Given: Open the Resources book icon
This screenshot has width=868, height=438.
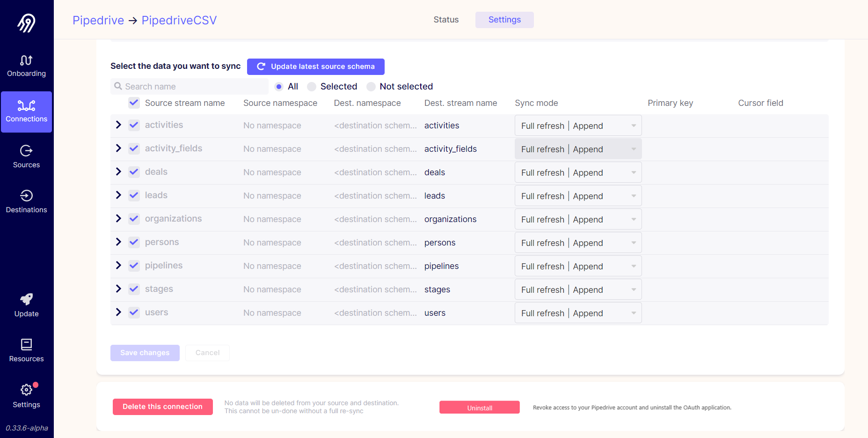Looking at the screenshot, I should coord(26,344).
